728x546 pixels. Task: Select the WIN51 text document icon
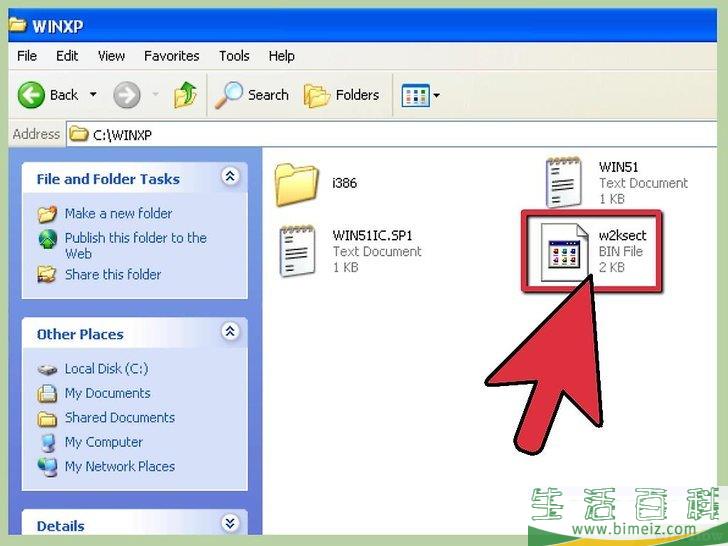point(564,182)
